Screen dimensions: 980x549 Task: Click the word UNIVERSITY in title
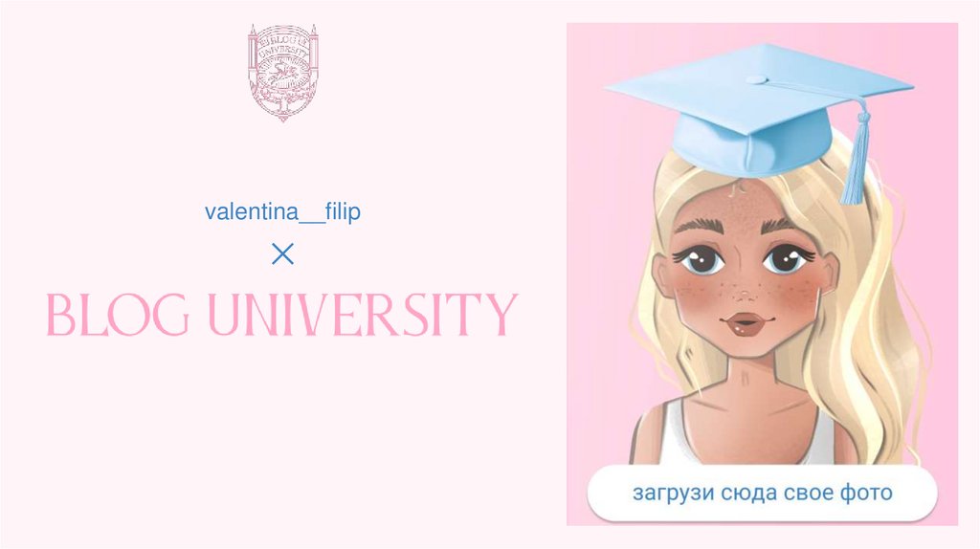pos(363,314)
